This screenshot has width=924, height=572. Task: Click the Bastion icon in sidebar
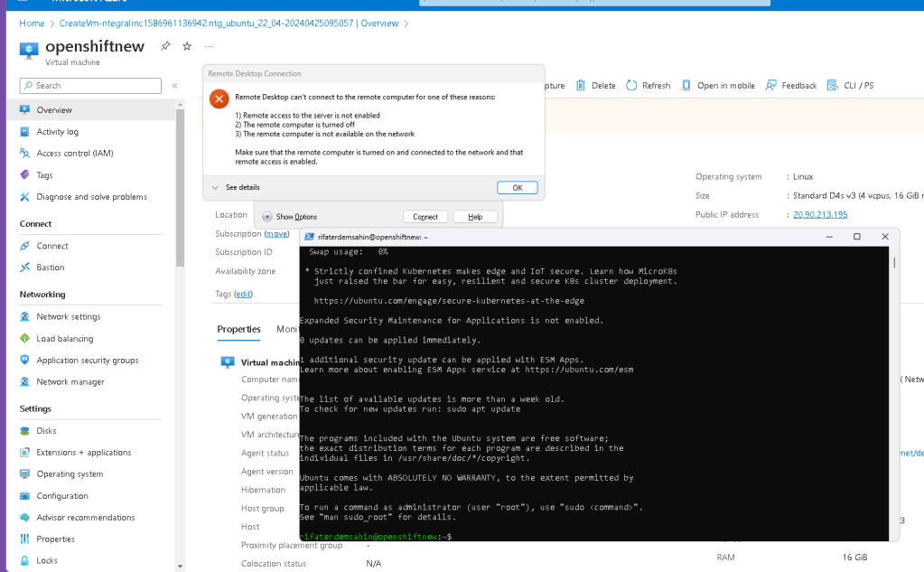[x=24, y=267]
